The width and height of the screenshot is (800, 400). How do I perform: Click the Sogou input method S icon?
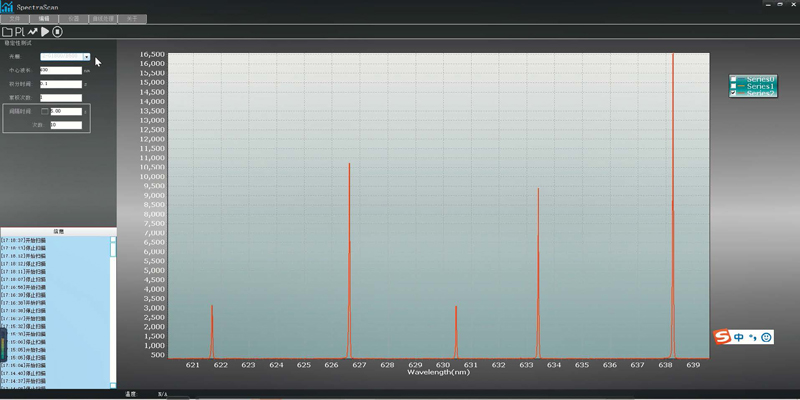[x=722, y=338]
